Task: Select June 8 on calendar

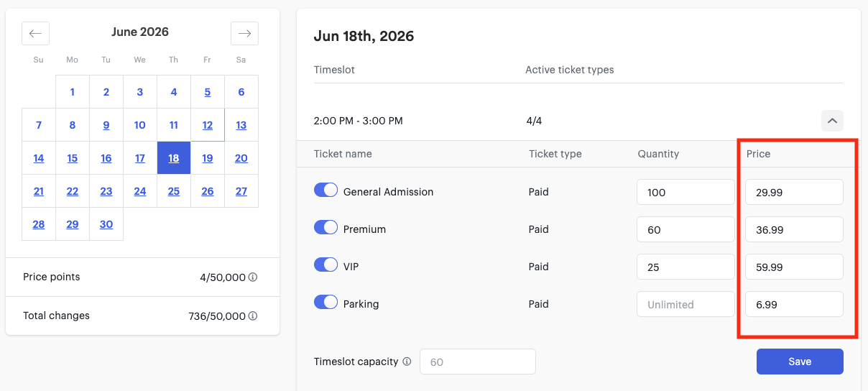Action: pyautogui.click(x=73, y=125)
